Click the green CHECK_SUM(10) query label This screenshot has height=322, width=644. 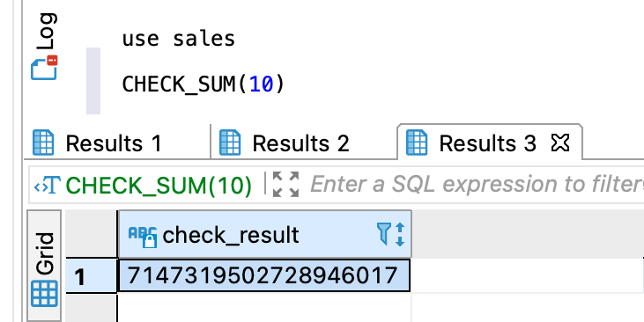159,186
